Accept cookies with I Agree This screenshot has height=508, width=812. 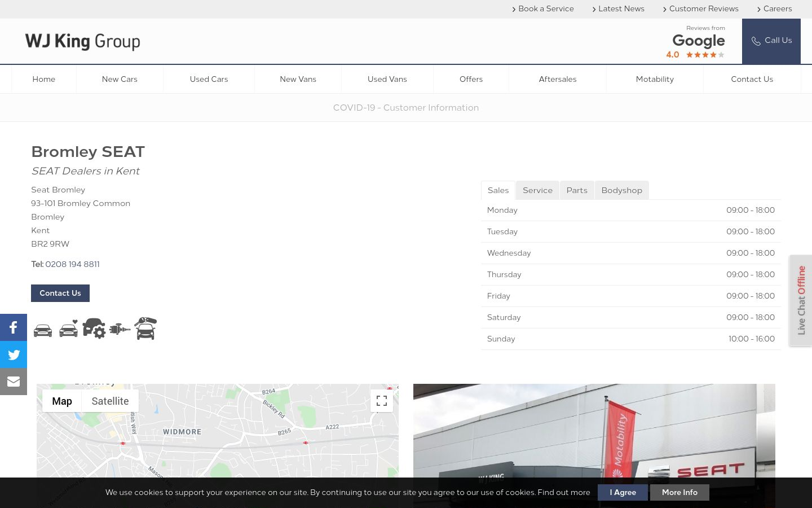pos(623,492)
